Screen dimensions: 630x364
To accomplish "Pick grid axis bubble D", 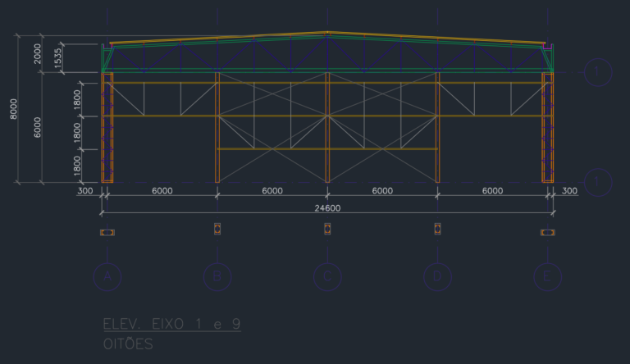I will pos(437,277).
